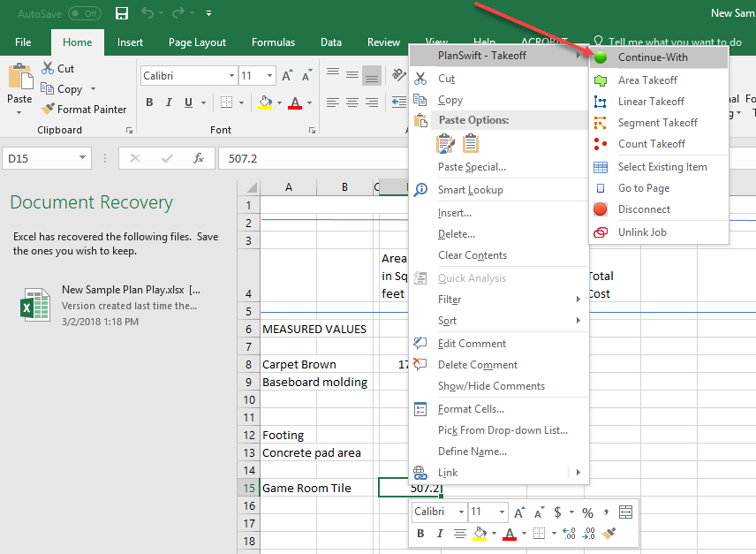Click Disconnect with red circle icon
This screenshot has width=756, height=554.
pyautogui.click(x=659, y=209)
